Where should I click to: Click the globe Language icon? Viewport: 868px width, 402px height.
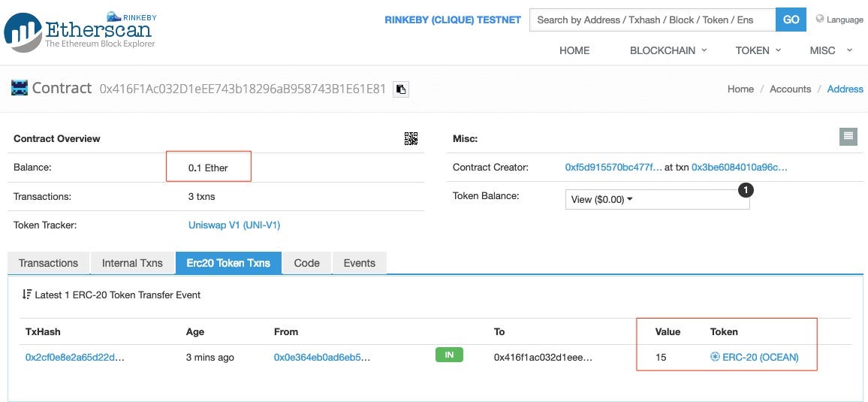click(820, 19)
